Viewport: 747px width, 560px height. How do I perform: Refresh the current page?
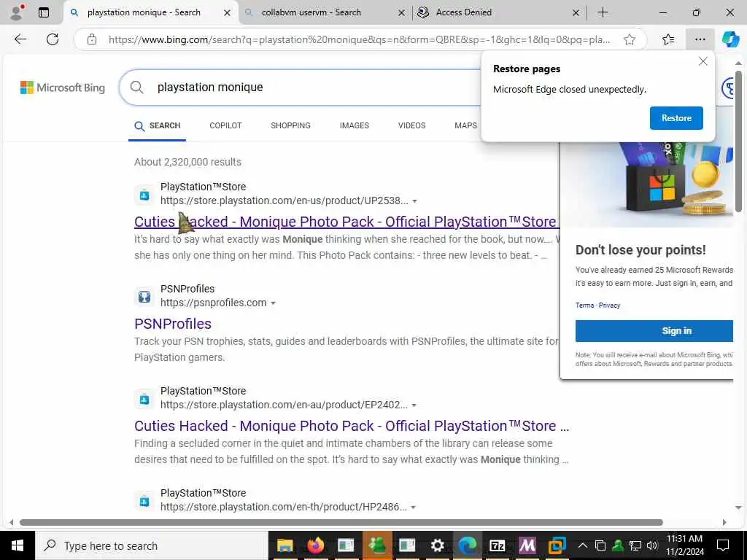coord(53,39)
